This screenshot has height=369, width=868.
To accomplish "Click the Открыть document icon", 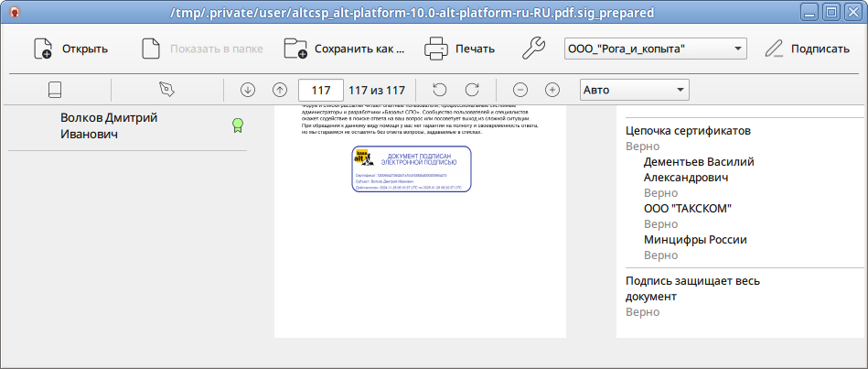I will point(43,49).
